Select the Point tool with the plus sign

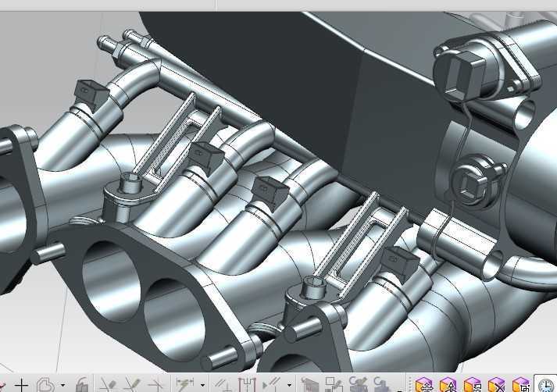click(x=21, y=385)
